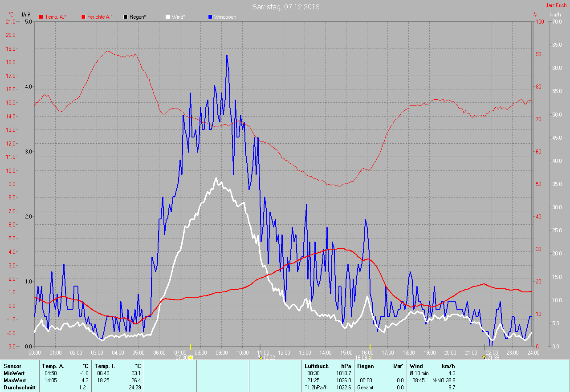This screenshot has height=392, width=570.
Task: Click the 12:00 time axis label
Action: (284, 353)
